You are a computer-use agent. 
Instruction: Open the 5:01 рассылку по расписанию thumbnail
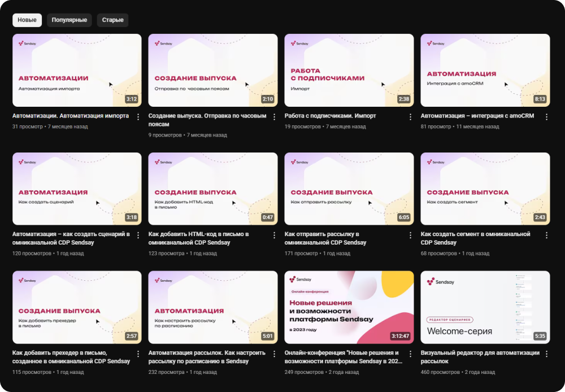[213, 307]
